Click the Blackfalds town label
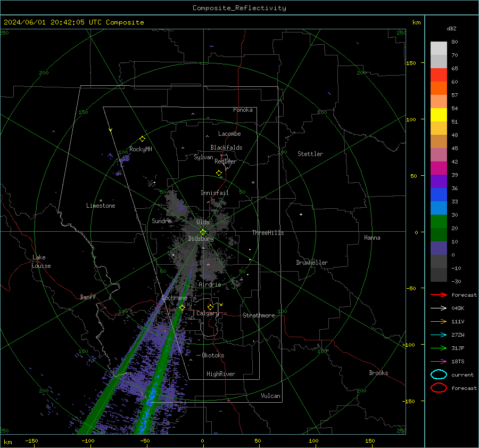The image size is (479, 448). click(x=226, y=148)
